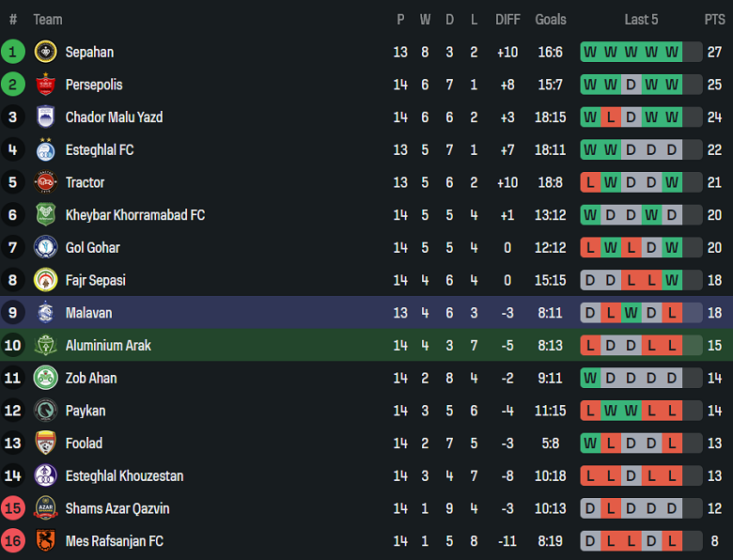Sort standings by DIFF column header
The width and height of the screenshot is (733, 560).
point(507,19)
